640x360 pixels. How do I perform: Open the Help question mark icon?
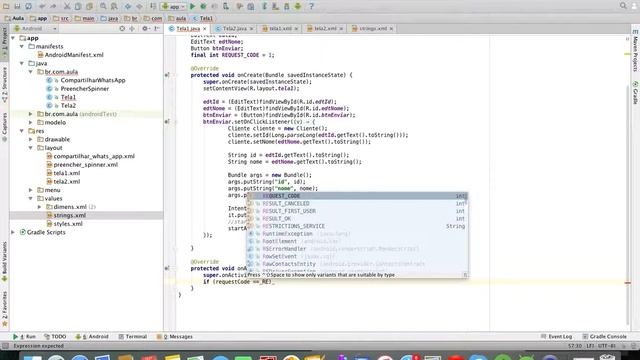[311, 6]
